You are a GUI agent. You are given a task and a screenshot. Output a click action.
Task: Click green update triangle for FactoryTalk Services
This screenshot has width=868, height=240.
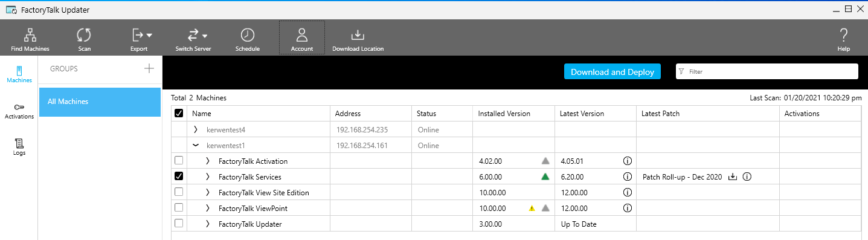point(545,177)
